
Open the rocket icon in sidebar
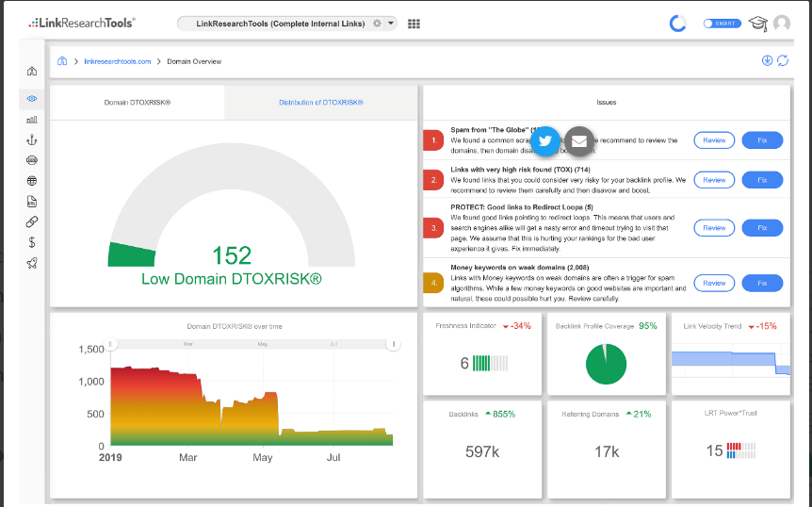(x=32, y=263)
